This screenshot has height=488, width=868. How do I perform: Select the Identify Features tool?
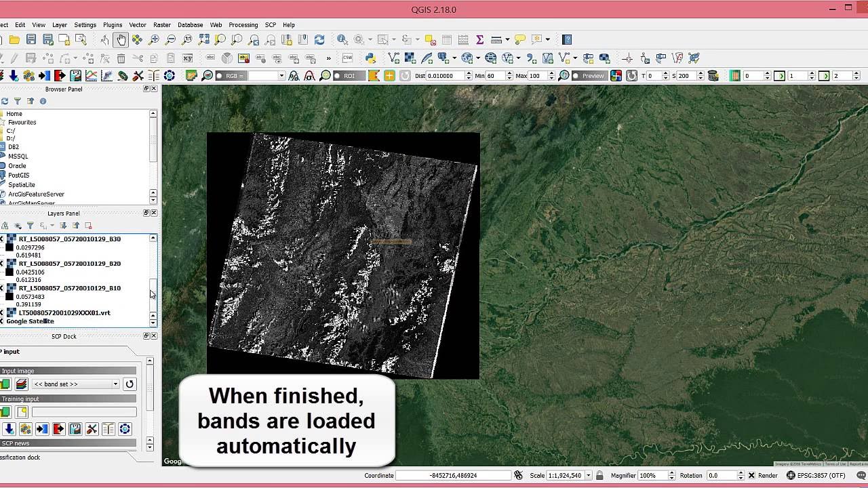pos(342,40)
